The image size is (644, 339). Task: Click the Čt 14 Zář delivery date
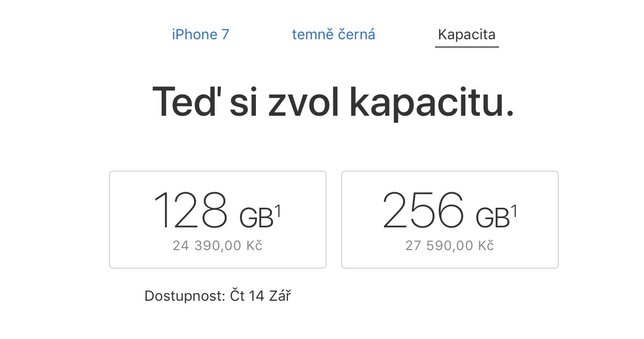click(261, 296)
